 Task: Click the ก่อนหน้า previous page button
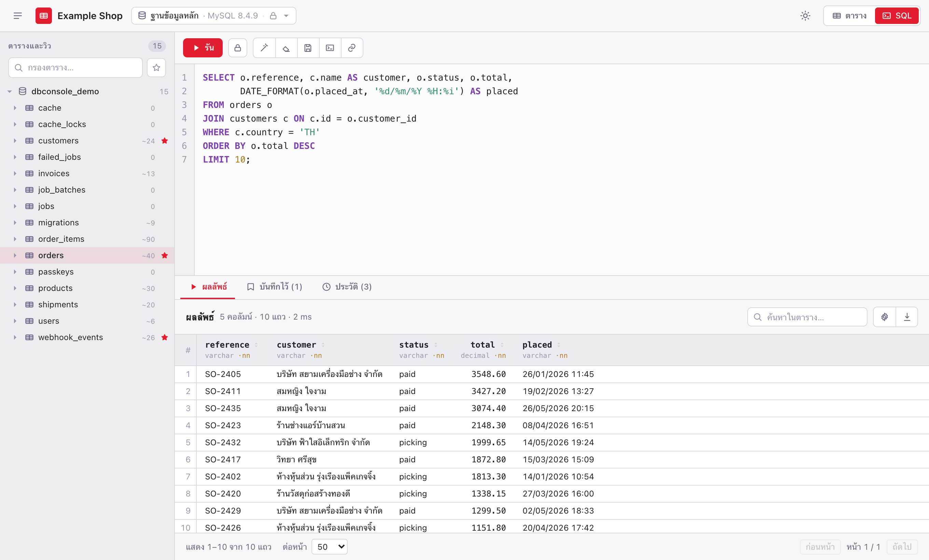[820, 547]
